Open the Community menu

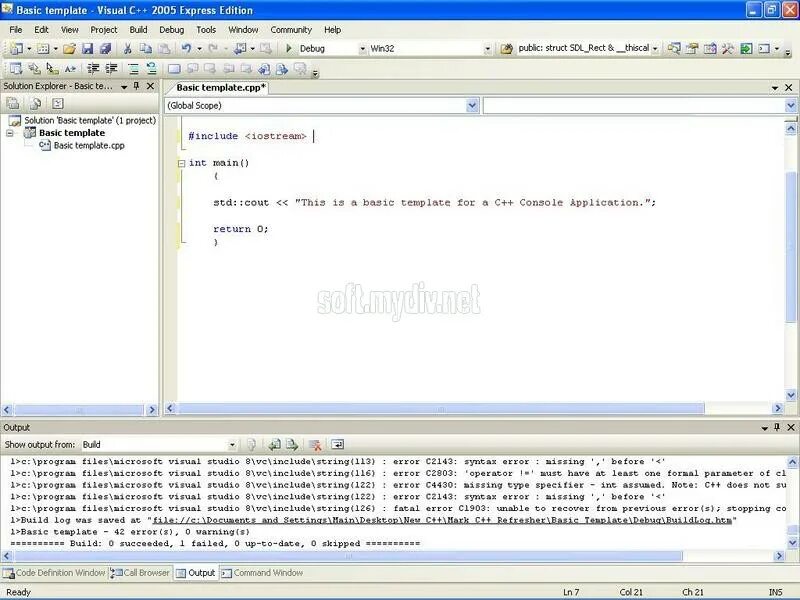point(291,30)
